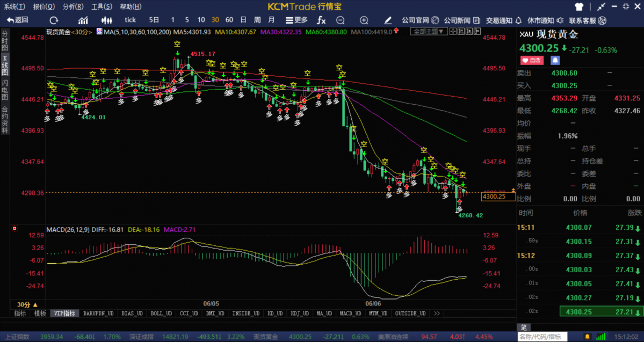
Task: Click the yellow bell status bar icon
Action: point(588,337)
